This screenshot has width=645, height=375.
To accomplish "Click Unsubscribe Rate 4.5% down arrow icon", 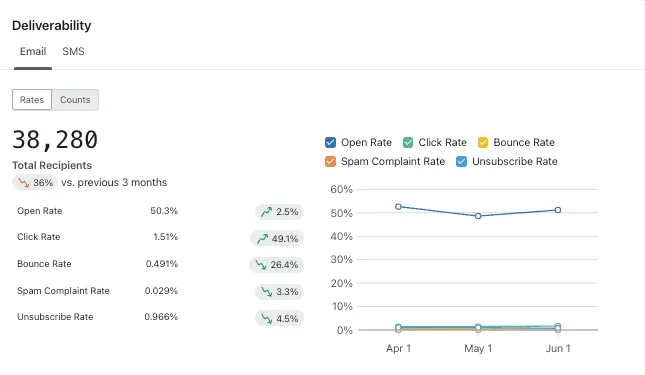I will (267, 319).
